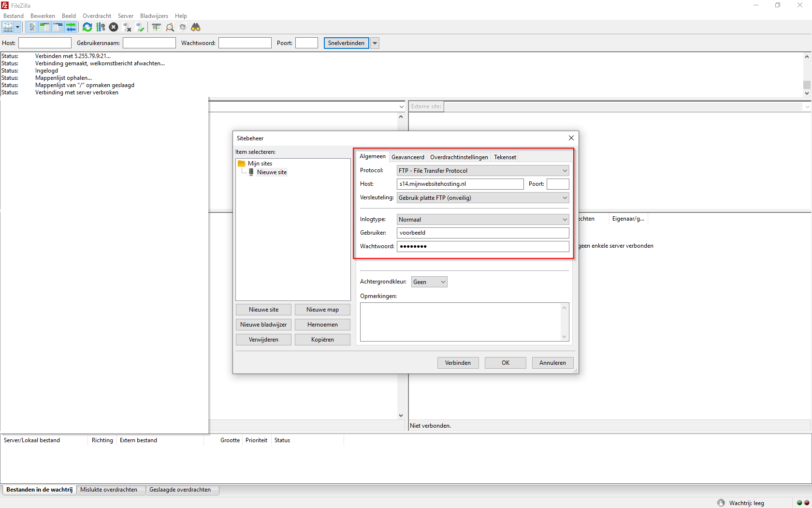This screenshot has width=812, height=508.
Task: Toggle the directory comparison magnifier icon
Action: click(x=170, y=27)
